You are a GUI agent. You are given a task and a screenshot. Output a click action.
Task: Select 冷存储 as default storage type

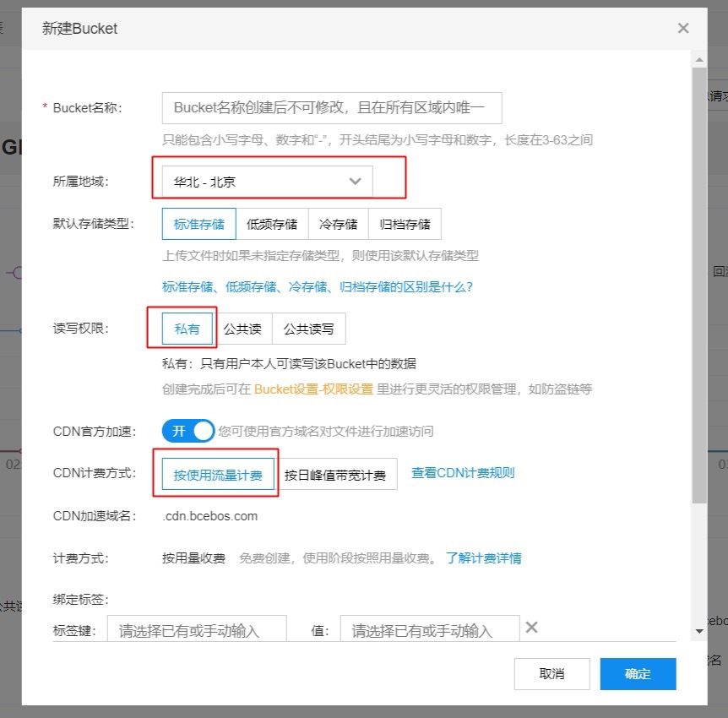[338, 223]
